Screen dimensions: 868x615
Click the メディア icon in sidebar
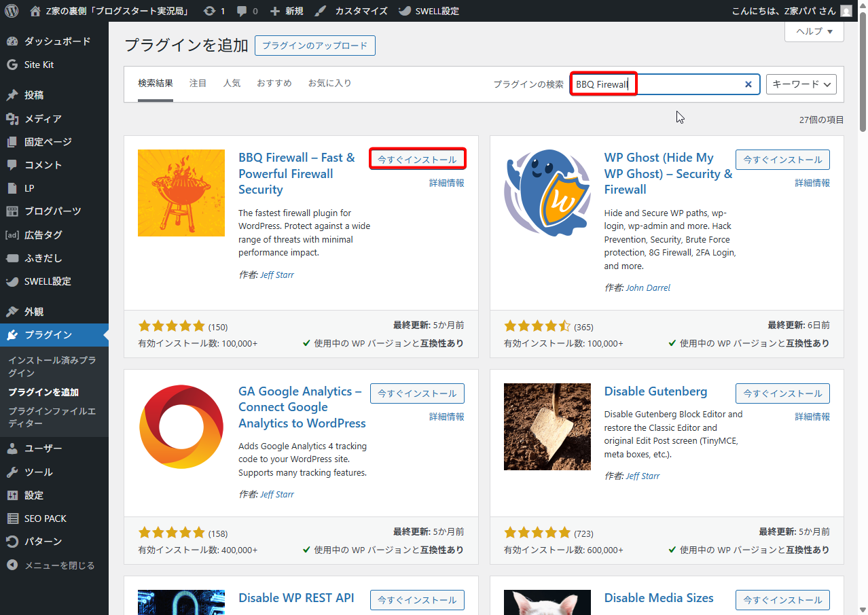coord(12,119)
